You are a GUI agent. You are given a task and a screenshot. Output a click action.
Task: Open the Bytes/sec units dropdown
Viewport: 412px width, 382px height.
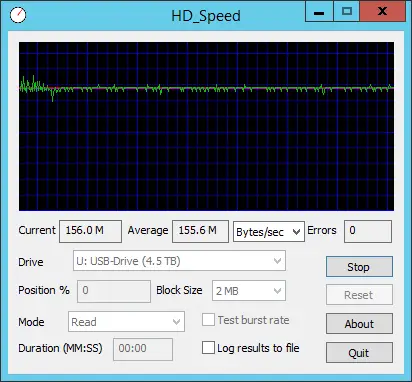pyautogui.click(x=269, y=231)
